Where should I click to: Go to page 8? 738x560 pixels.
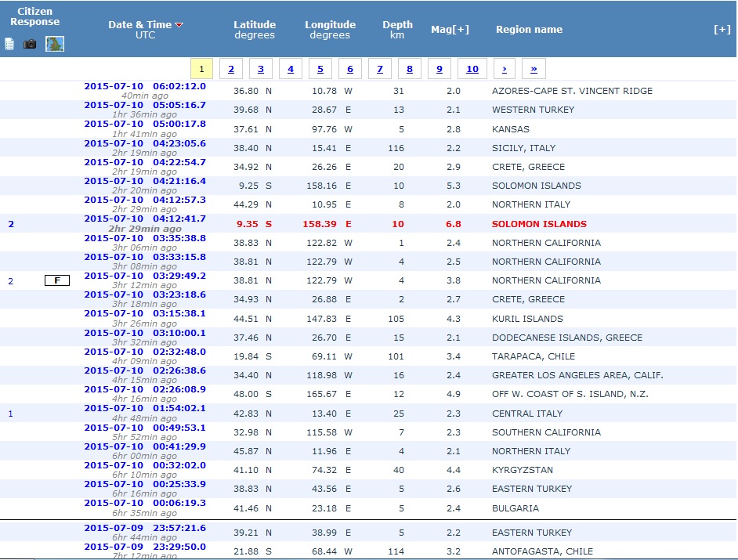410,69
